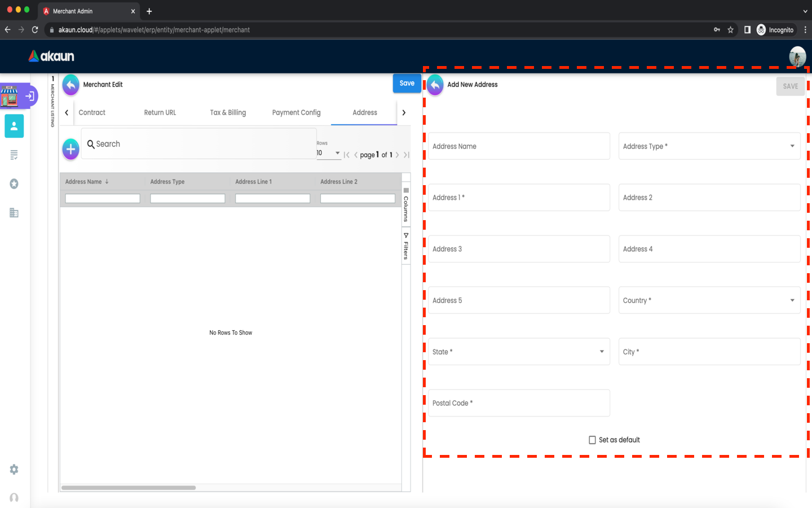Click the Postal Code input field
This screenshot has width=812, height=508.
519,403
